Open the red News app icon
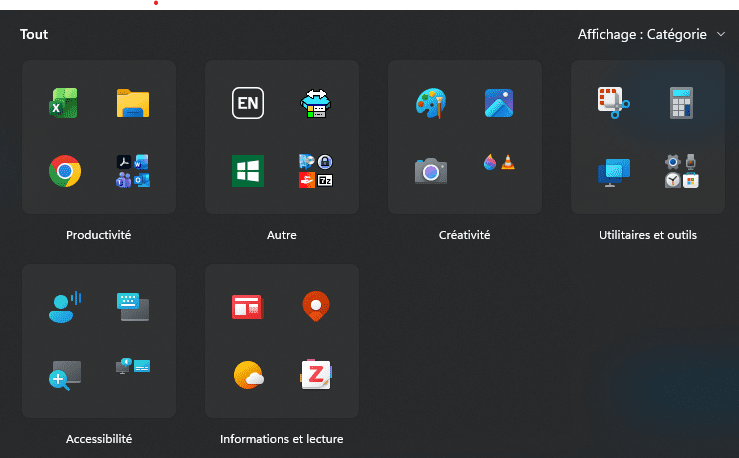Screen dimensions: 739x458 [248, 307]
